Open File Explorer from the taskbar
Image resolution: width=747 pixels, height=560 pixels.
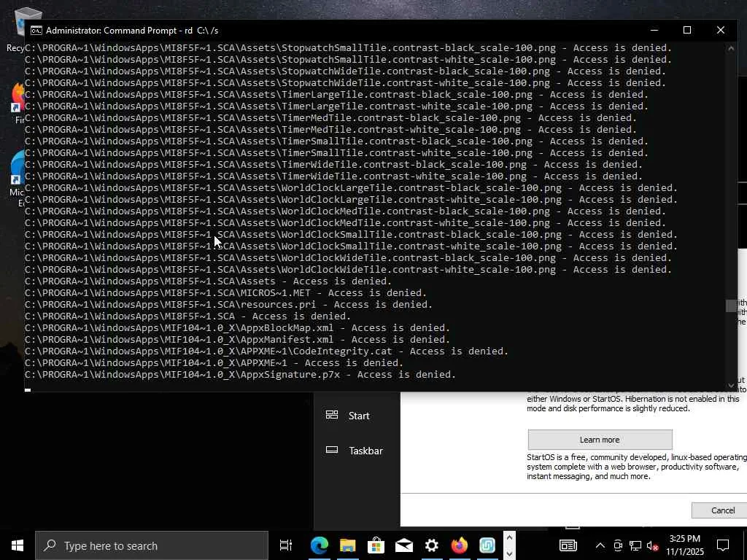point(348,545)
